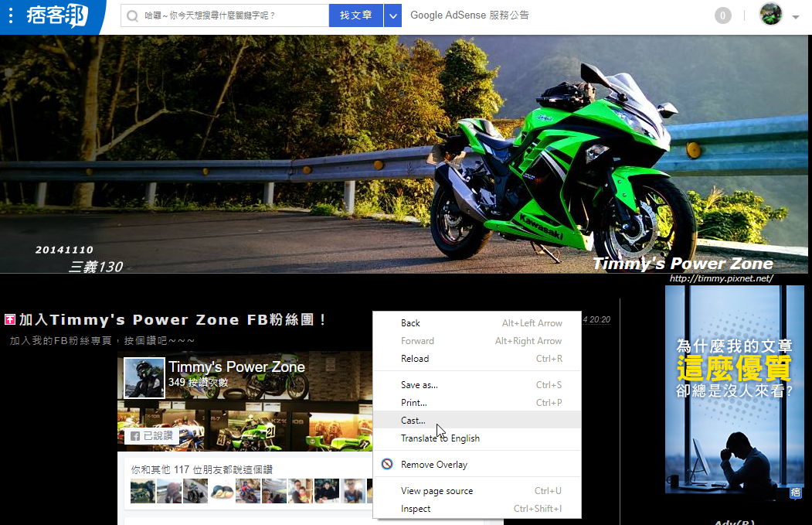Select Reload in context menu
This screenshot has width=812, height=525.
(477, 359)
